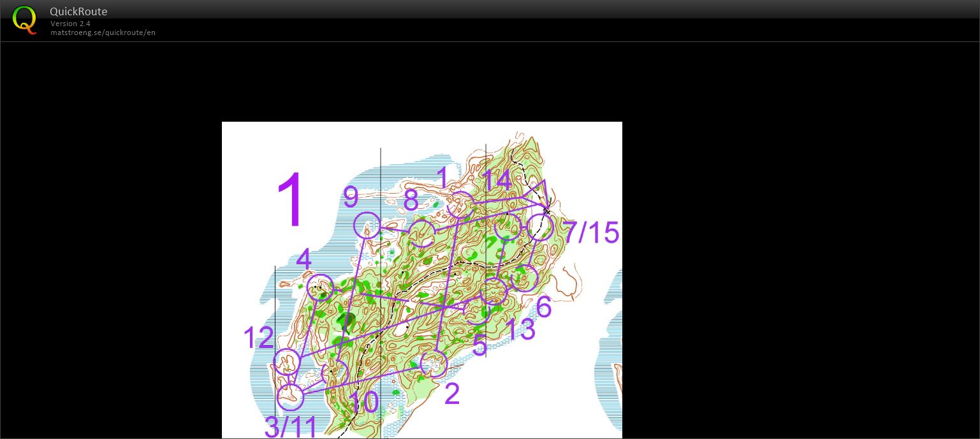Click the purple "3/11" number label
The image size is (980, 439).
tap(291, 427)
